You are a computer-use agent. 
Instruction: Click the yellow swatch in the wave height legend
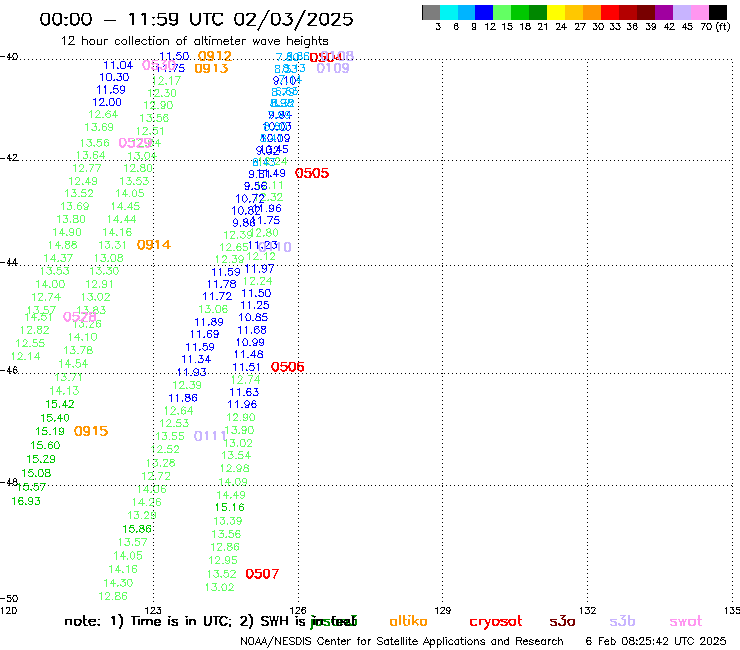pyautogui.click(x=556, y=12)
